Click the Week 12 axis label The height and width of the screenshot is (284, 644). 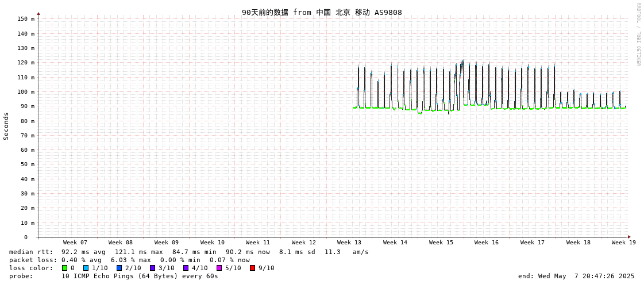point(304,243)
